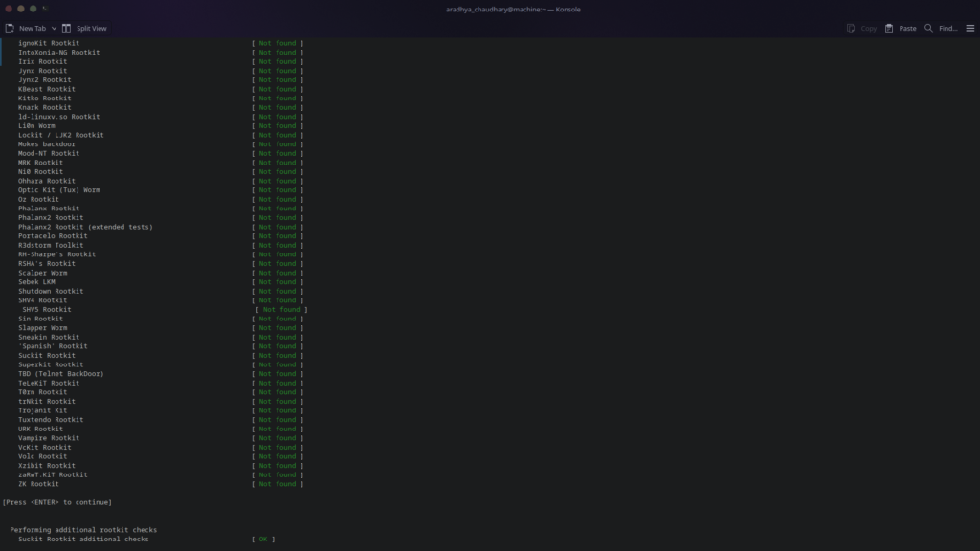Click the 'Optic Kit (Tux) Worm' line
This screenshot has height=551, width=980.
pyautogui.click(x=58, y=190)
